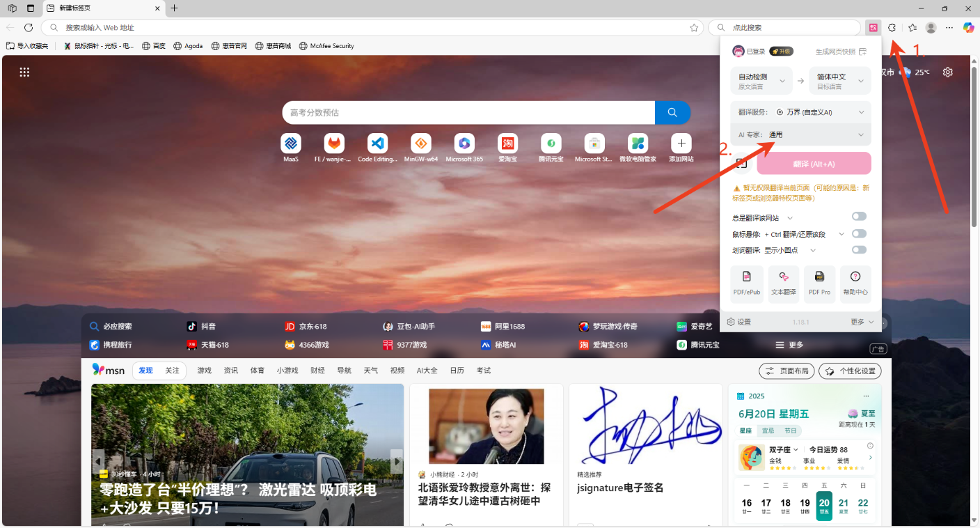Open the 帮助中心 help center

click(x=855, y=284)
